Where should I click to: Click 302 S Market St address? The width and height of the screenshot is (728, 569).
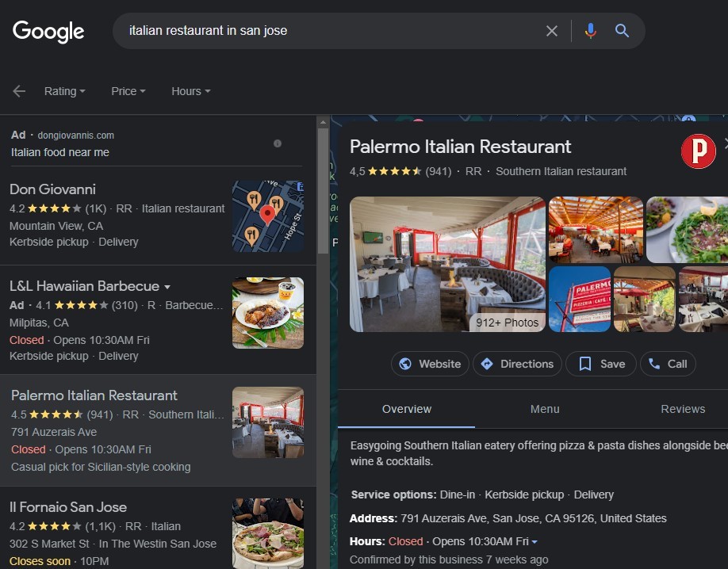49,544
